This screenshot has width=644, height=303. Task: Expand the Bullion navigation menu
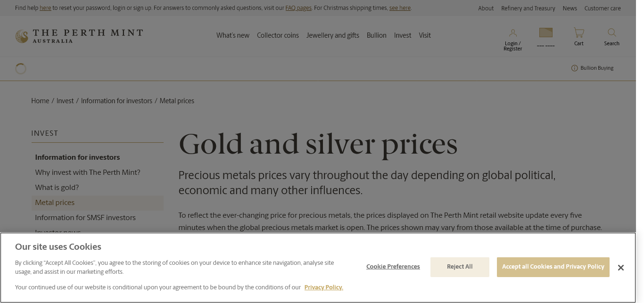(376, 35)
